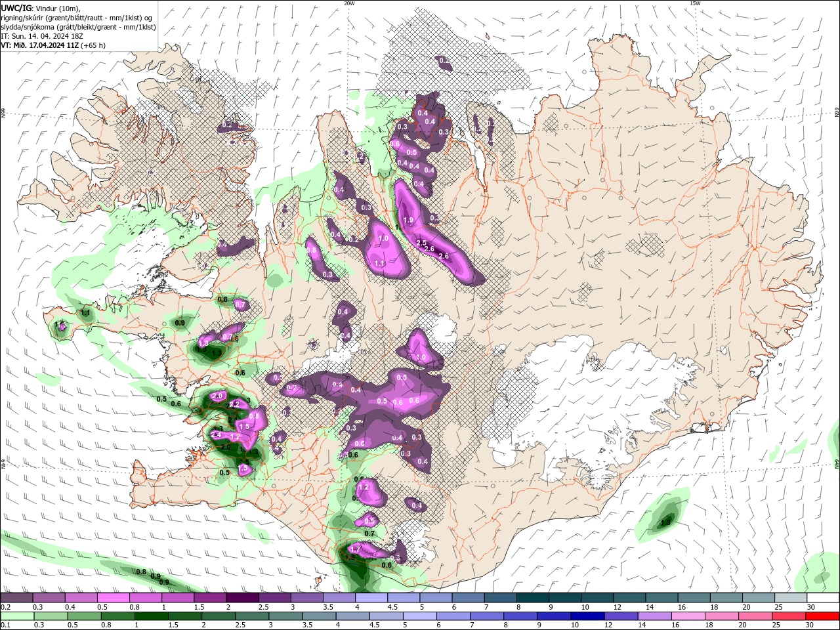Click the 'UWC/IG: Vindur (10m),' title text
The width and height of the screenshot is (840, 630).
[39, 8]
